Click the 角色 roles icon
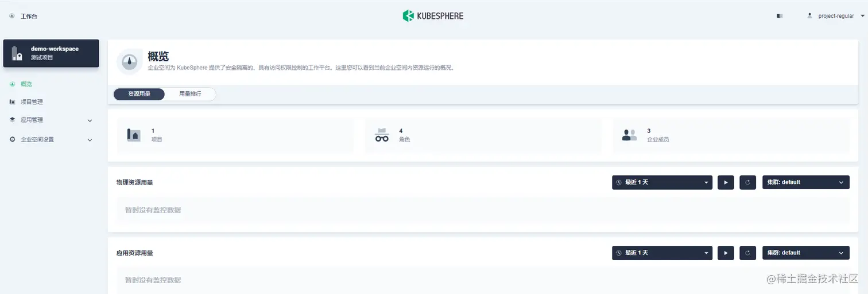 click(x=382, y=135)
